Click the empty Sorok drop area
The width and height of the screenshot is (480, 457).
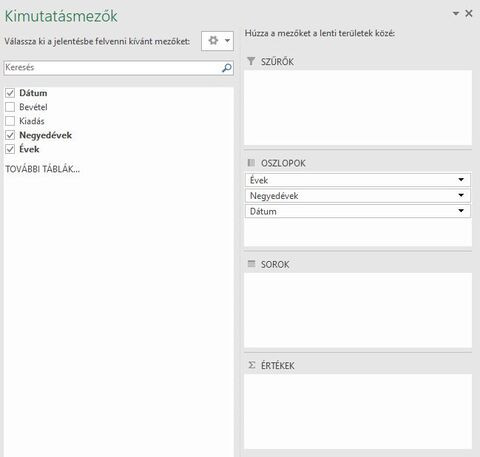tap(358, 310)
